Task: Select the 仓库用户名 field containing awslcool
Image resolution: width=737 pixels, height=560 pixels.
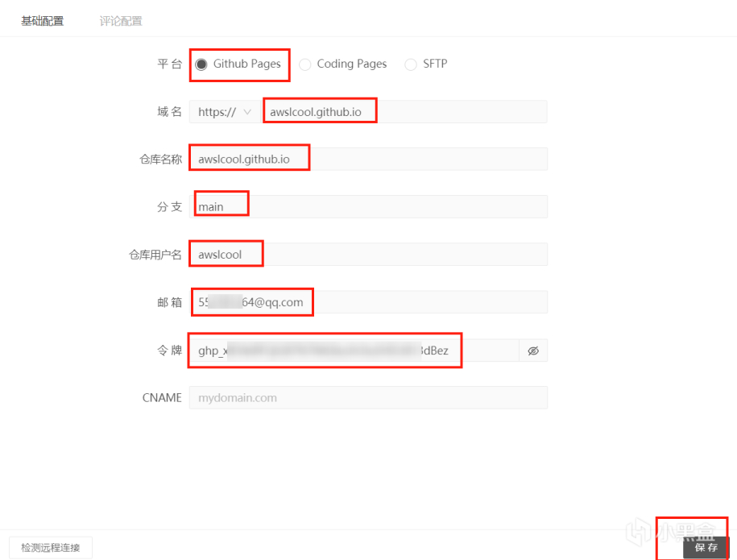Action: [x=368, y=255]
